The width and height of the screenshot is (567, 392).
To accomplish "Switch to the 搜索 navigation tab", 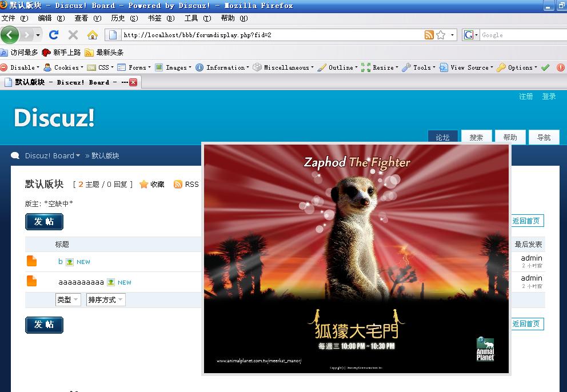I will [476, 137].
